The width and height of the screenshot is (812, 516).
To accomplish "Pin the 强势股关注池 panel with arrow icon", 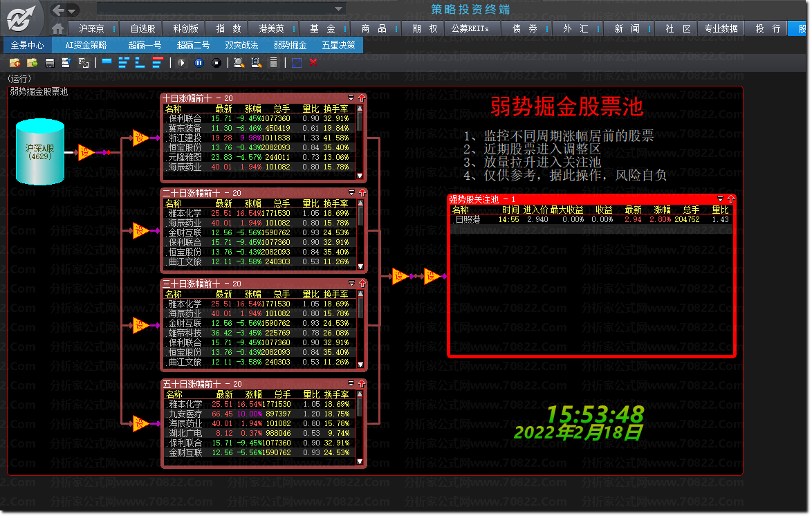I will 730,199.
